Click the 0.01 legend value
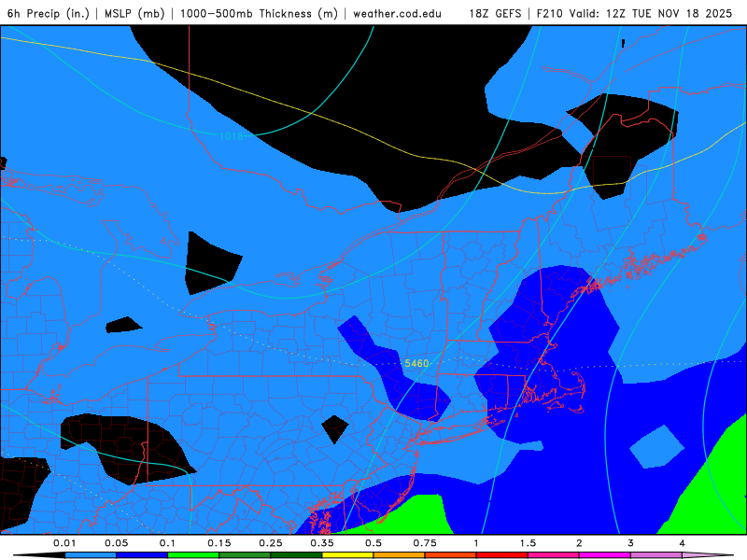This screenshot has width=747, height=560. pos(64,543)
